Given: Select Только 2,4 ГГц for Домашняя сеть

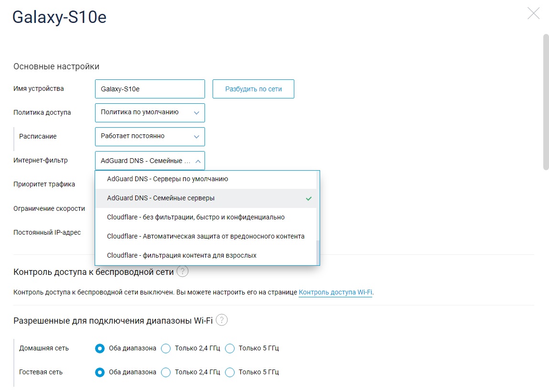Looking at the screenshot, I should (x=166, y=348).
